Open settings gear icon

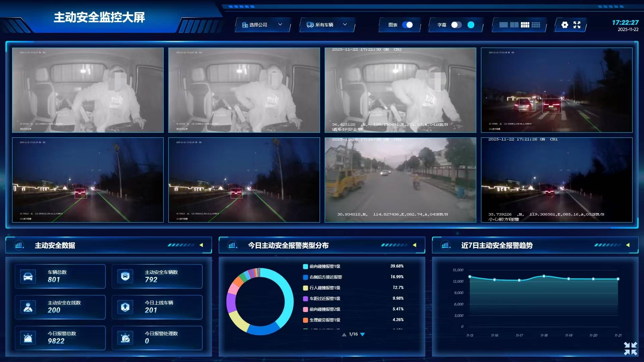click(x=565, y=25)
